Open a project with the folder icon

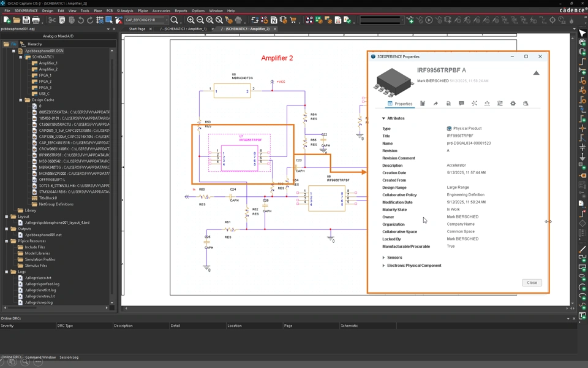[17, 20]
